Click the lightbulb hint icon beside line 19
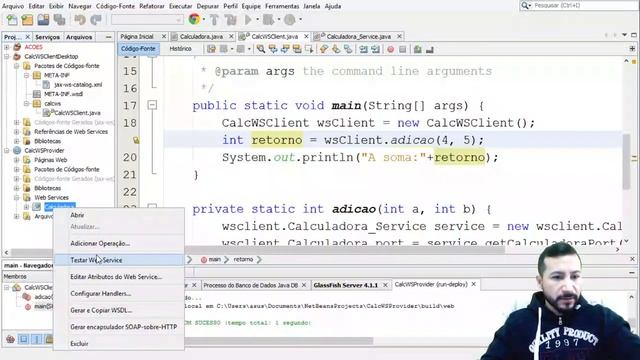Image resolution: width=640 pixels, height=360 pixels. click(136, 140)
